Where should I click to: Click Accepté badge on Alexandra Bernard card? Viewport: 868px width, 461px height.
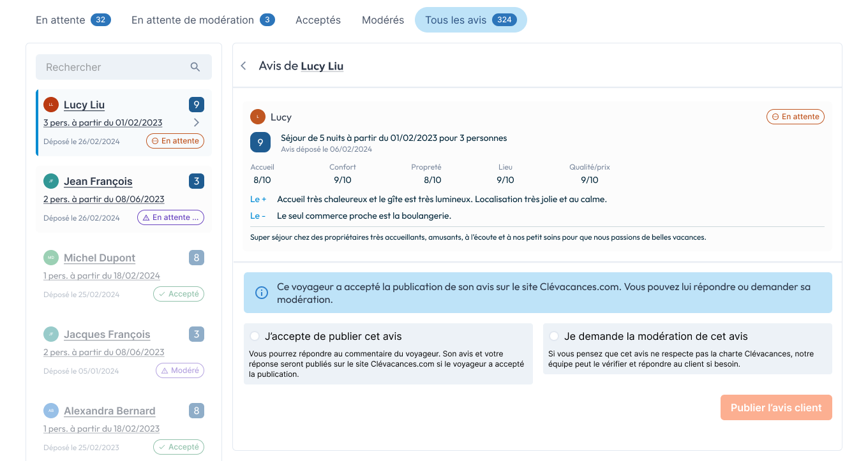(x=179, y=447)
